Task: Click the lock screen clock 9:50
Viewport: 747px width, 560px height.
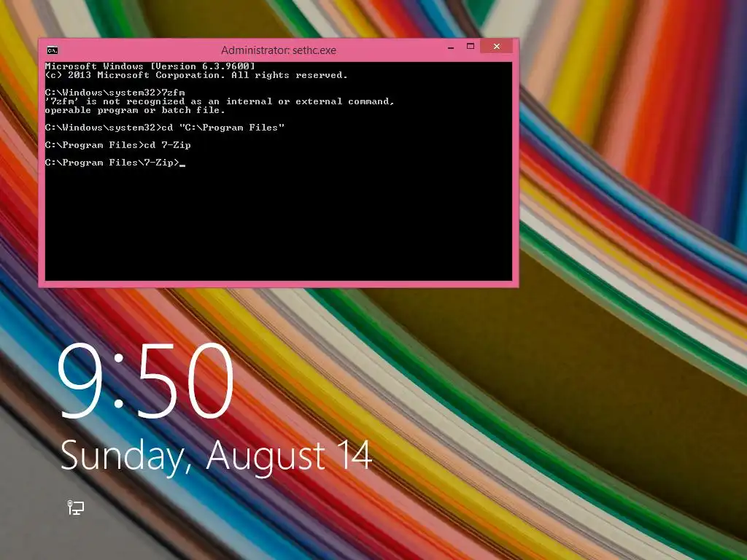Action: (x=145, y=381)
